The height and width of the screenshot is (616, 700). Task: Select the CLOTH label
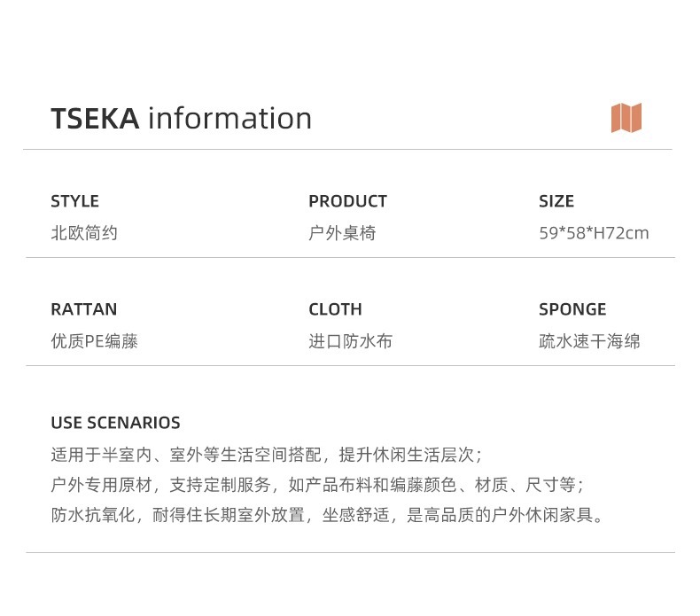click(335, 309)
